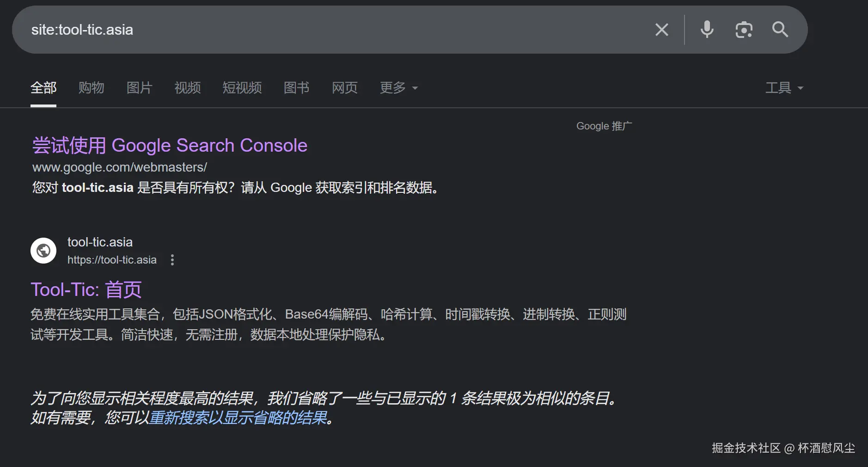This screenshot has height=467, width=868.
Task: Open the 视频 results tab
Action: click(187, 88)
